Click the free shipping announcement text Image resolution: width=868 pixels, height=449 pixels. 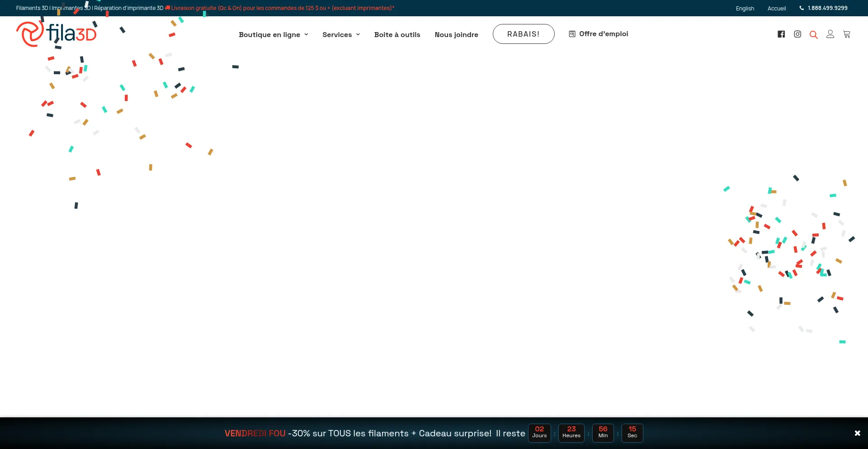[x=282, y=8]
